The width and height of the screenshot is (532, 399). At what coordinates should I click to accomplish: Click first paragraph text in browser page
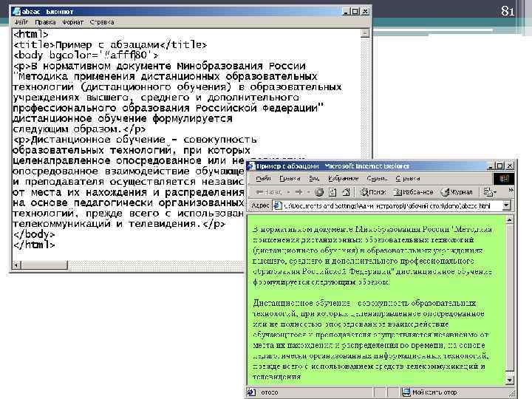click(372, 256)
